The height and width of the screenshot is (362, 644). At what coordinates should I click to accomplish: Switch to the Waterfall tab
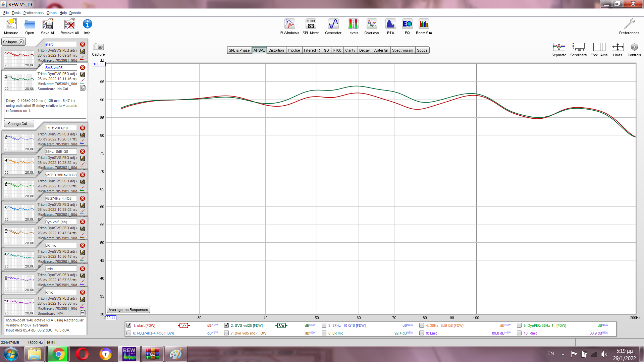pyautogui.click(x=381, y=50)
